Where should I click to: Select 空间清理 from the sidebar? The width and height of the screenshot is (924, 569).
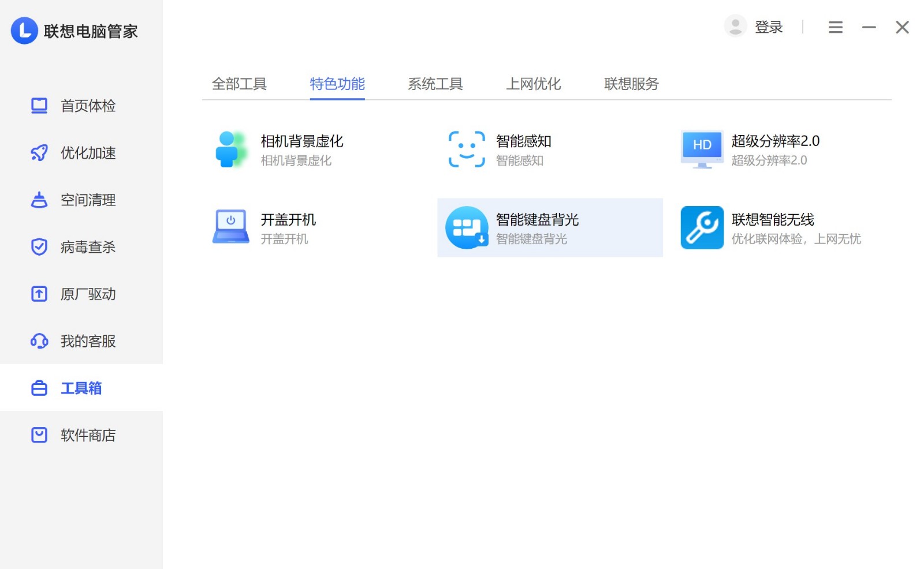(x=81, y=200)
